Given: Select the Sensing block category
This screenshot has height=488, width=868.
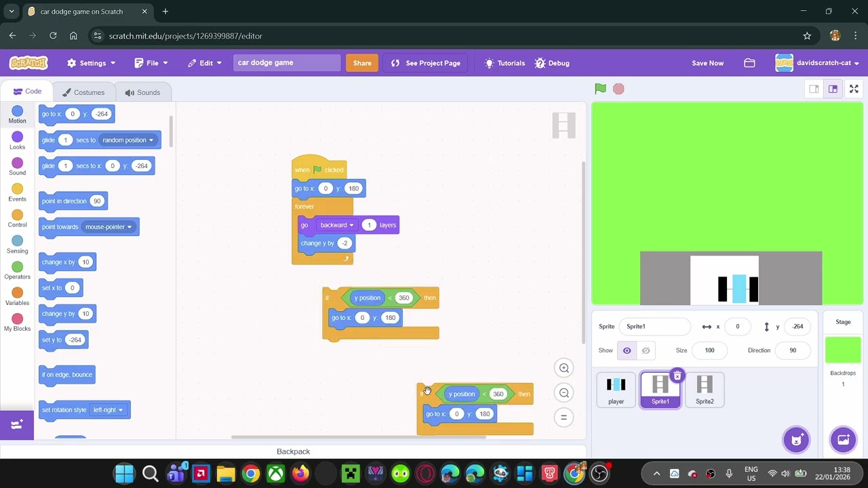Looking at the screenshot, I should coord(18,245).
